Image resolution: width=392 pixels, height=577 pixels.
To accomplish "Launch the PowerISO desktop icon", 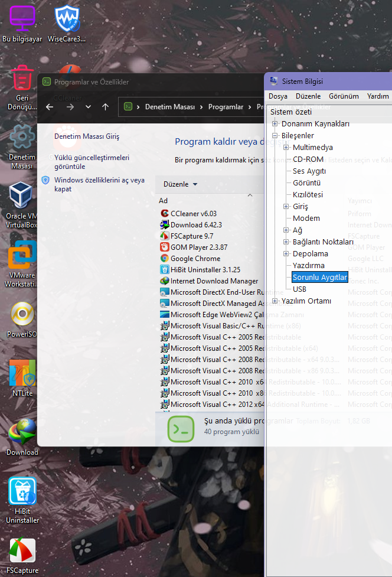I will [x=22, y=320].
